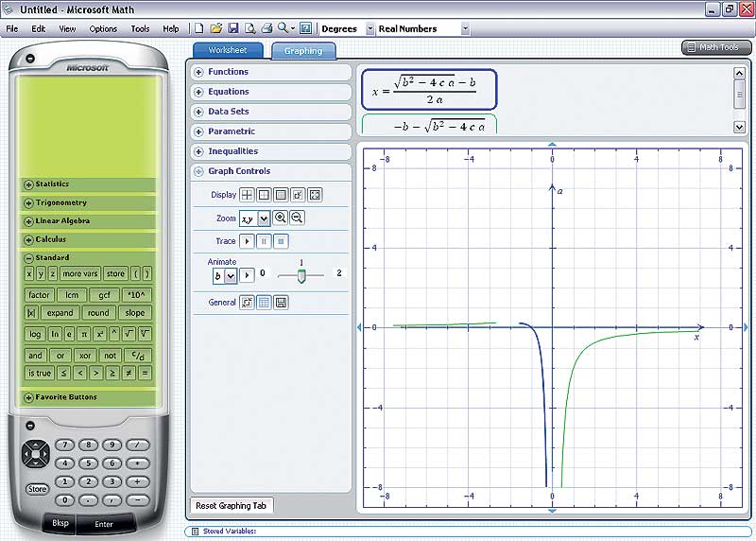756x541 pixels.
Task: Click the Animate slider thumb
Action: click(x=301, y=276)
